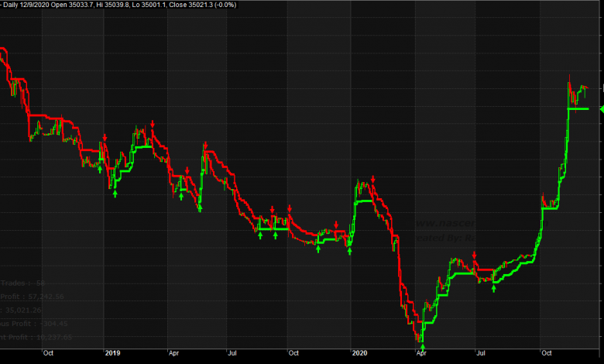The height and width of the screenshot is (364, 604).
Task: Click the green trailing stop line at latest level
Action: coord(578,108)
